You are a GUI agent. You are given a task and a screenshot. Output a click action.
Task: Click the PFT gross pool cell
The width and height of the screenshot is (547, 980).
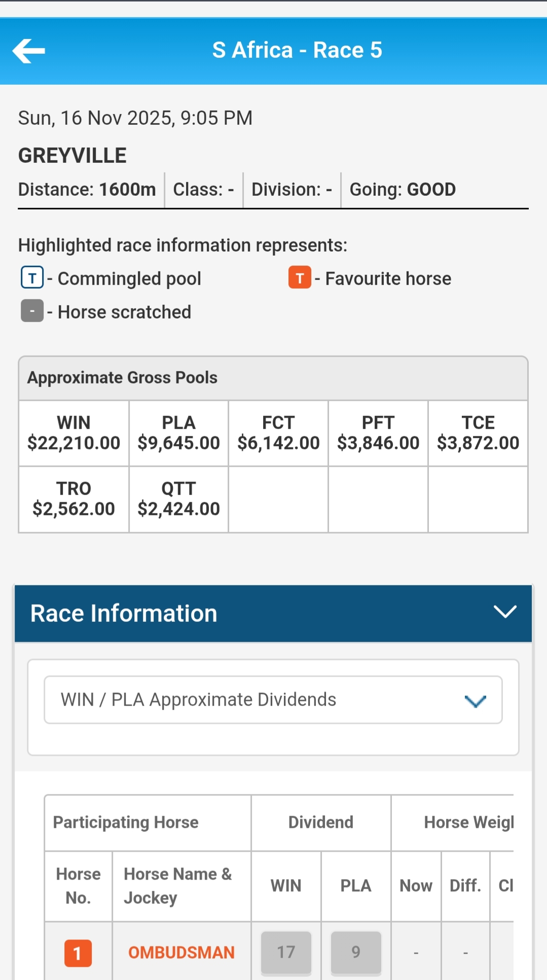tap(378, 433)
